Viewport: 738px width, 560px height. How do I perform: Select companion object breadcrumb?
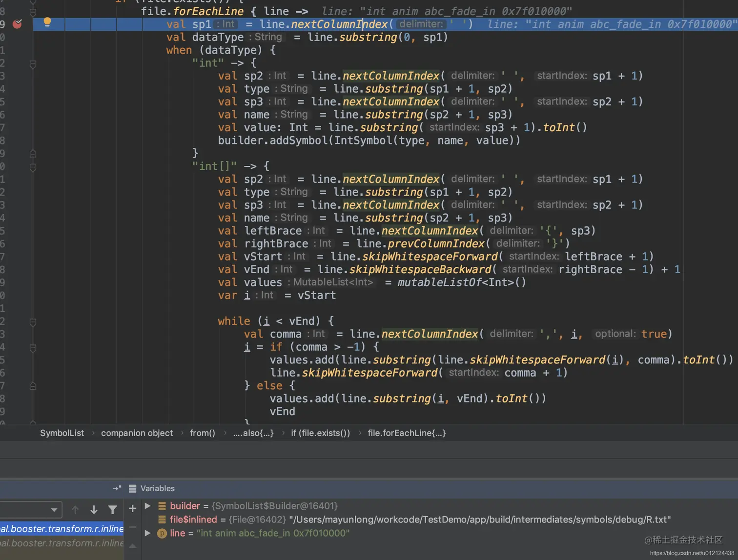137,433
